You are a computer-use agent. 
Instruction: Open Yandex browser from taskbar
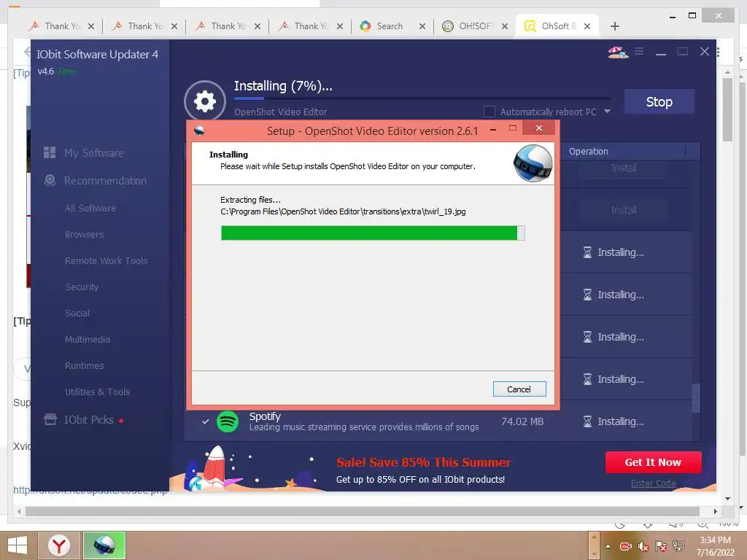(x=59, y=545)
